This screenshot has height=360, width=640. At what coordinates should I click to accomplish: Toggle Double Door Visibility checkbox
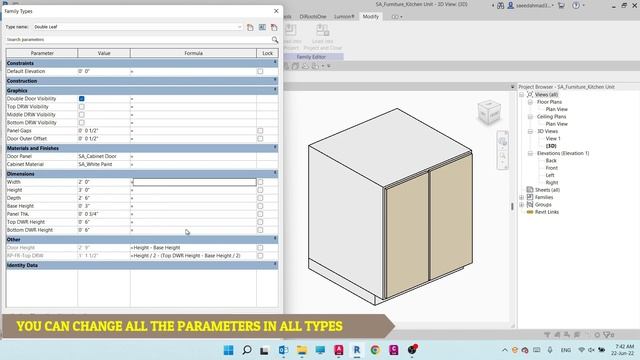click(82, 99)
